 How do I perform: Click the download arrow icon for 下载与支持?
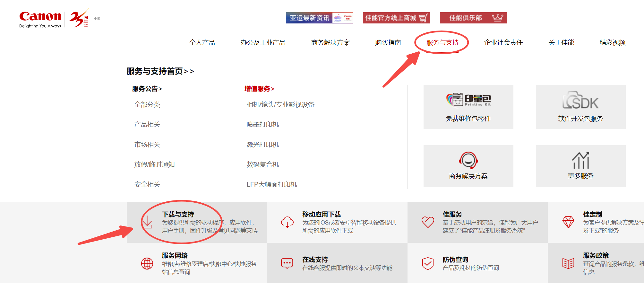pos(147,222)
